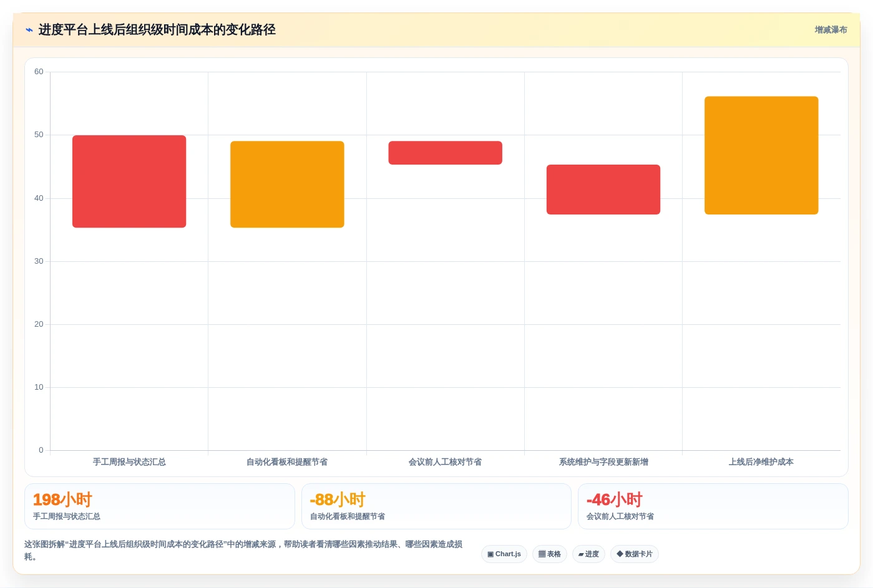Click the Chart.js tag

[504, 554]
